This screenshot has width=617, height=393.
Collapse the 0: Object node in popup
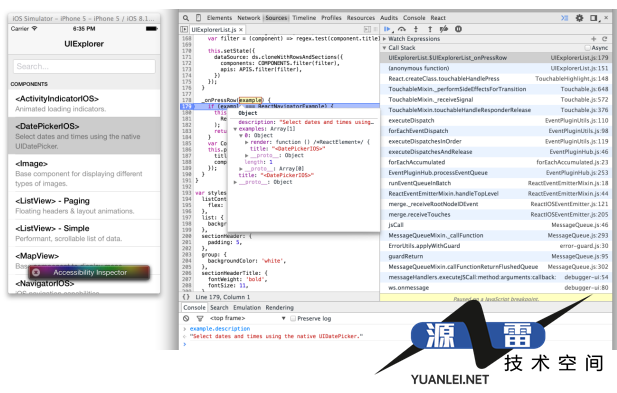(x=241, y=135)
